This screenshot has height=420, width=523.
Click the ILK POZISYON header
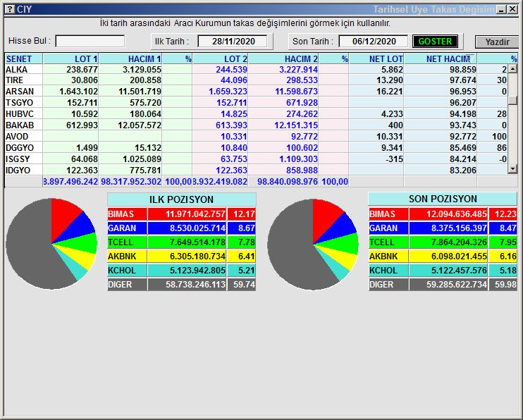click(182, 199)
